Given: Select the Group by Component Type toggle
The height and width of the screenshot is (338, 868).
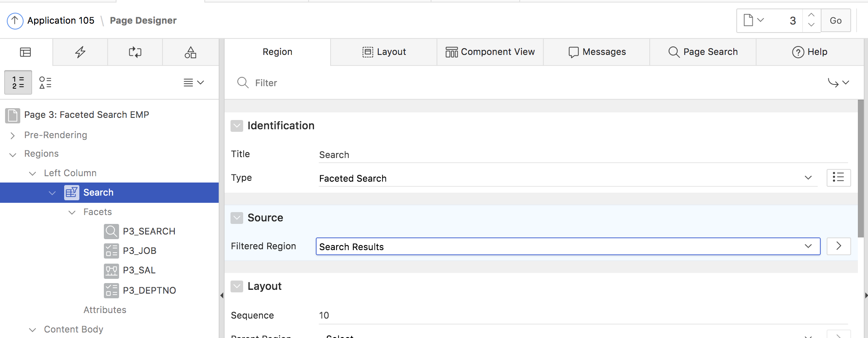Looking at the screenshot, I should (45, 82).
